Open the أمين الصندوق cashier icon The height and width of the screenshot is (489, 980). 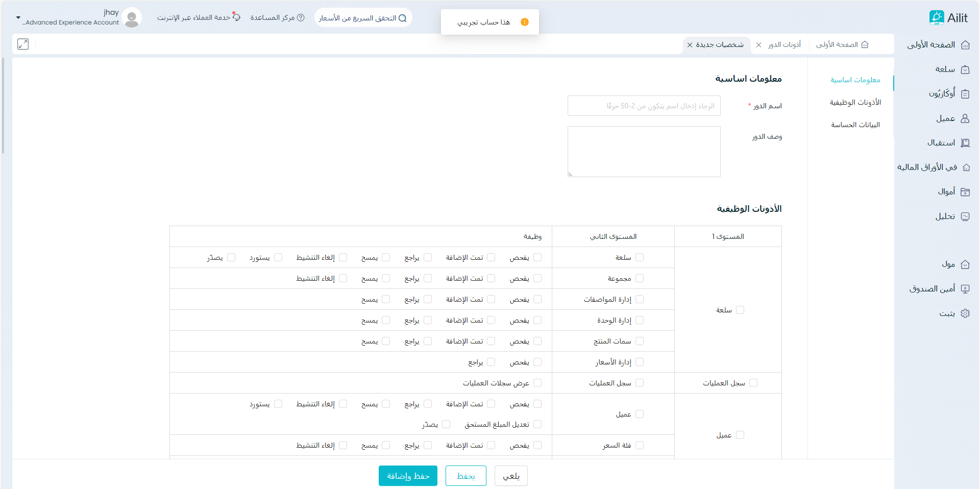pyautogui.click(x=965, y=289)
